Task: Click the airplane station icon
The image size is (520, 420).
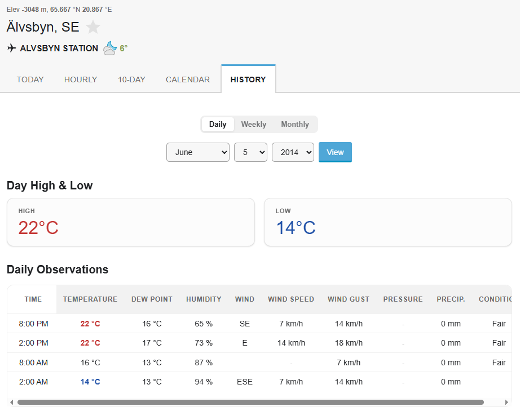Action: point(12,48)
